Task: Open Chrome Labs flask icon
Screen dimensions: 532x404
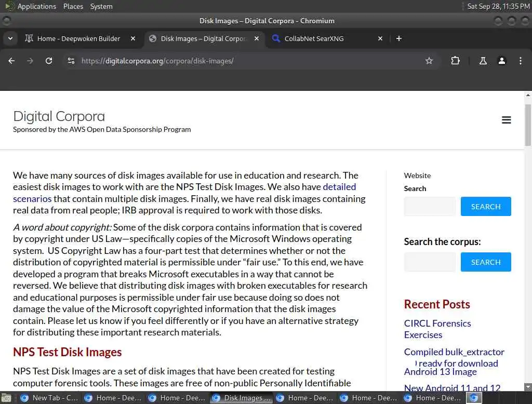Action: point(483,61)
